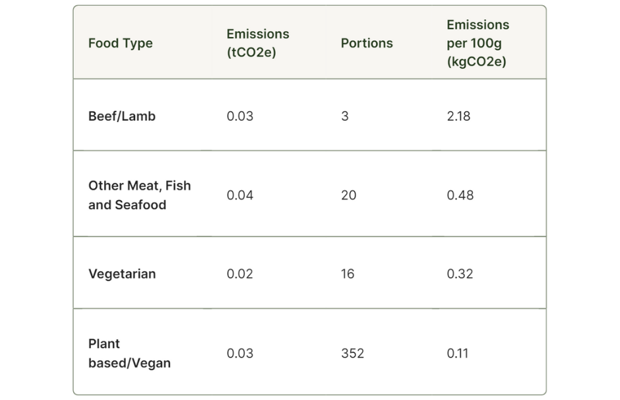The height and width of the screenshot is (400, 620).
Task: Select the Plant based/Vegan row label
Action: 129,353
